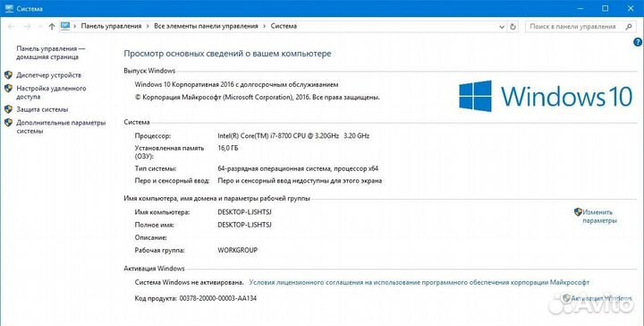Click the Microsoft Corporation copyright line

click(257, 98)
